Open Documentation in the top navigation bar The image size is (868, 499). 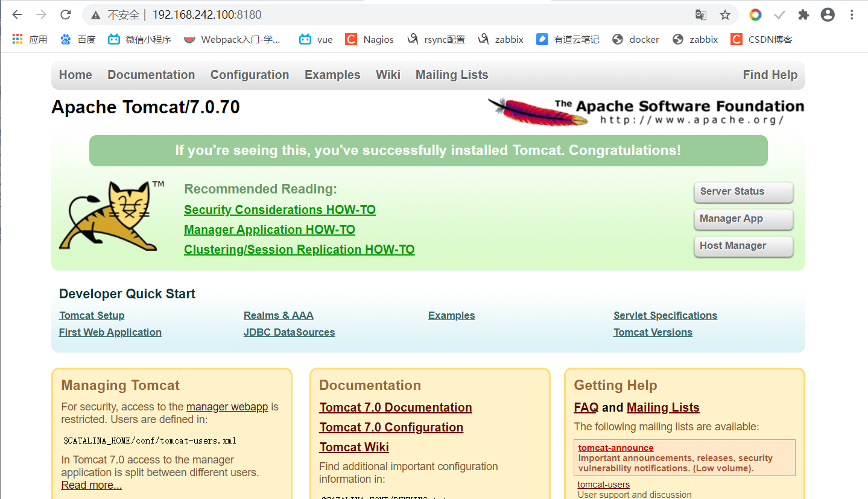[151, 75]
